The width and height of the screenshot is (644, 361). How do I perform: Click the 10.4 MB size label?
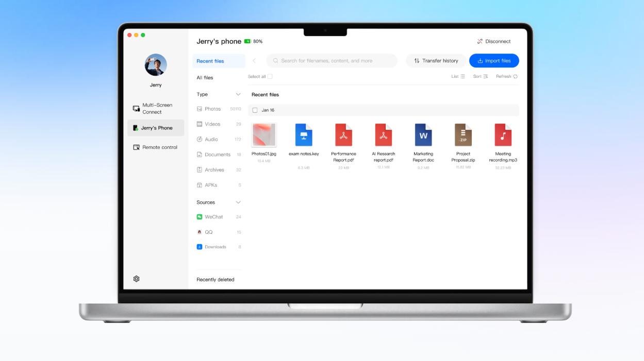coord(264,161)
